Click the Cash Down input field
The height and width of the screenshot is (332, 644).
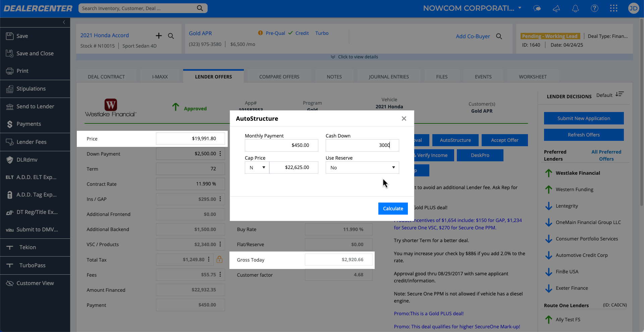tap(362, 145)
